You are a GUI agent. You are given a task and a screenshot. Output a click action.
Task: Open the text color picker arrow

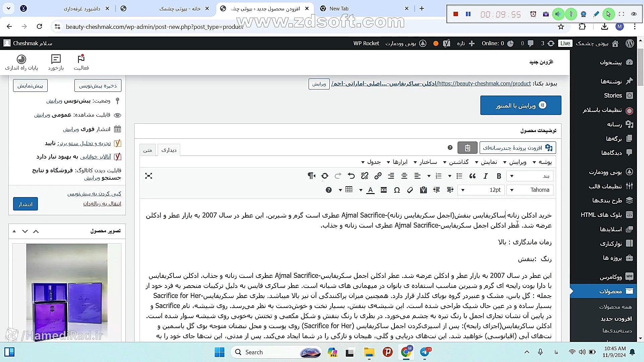click(x=361, y=190)
